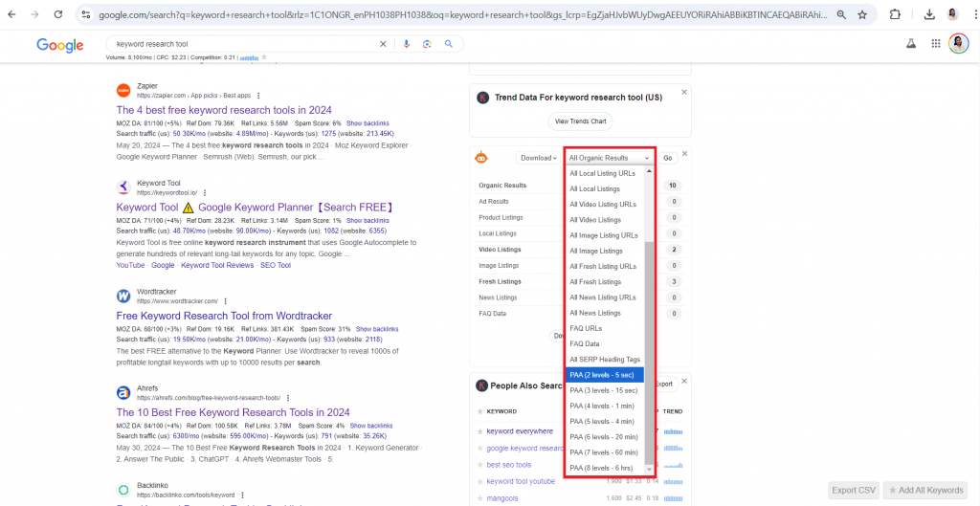Click the Go button
This screenshot has height=506, width=980.
click(667, 158)
